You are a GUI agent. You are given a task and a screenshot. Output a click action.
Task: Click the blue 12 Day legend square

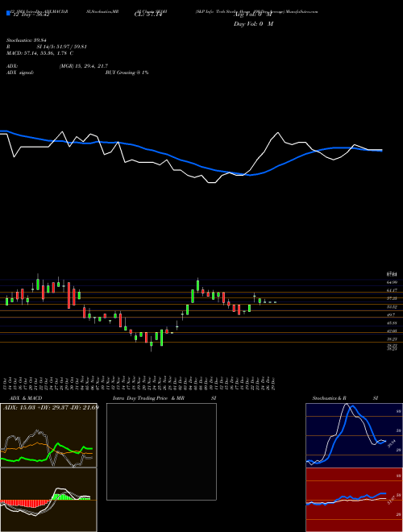(8, 13)
